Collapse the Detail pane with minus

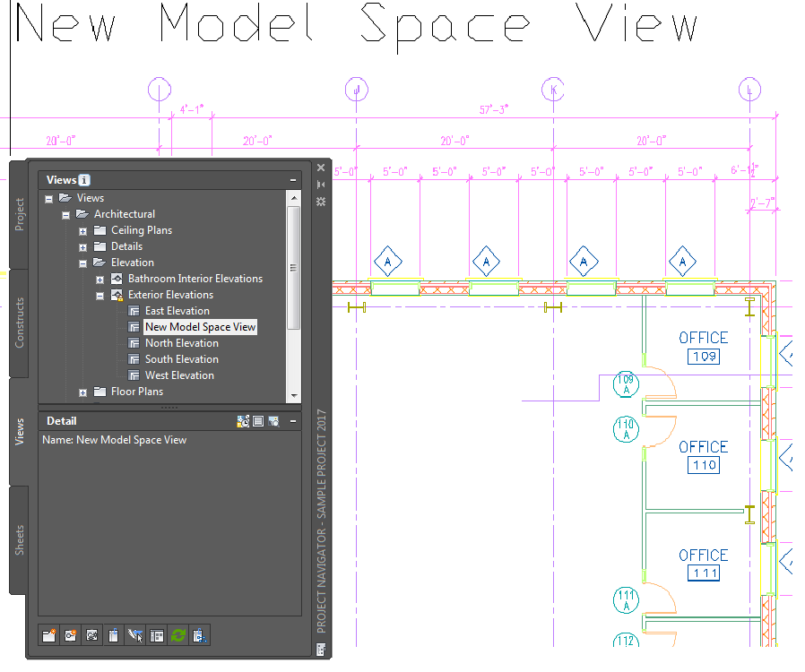[293, 421]
